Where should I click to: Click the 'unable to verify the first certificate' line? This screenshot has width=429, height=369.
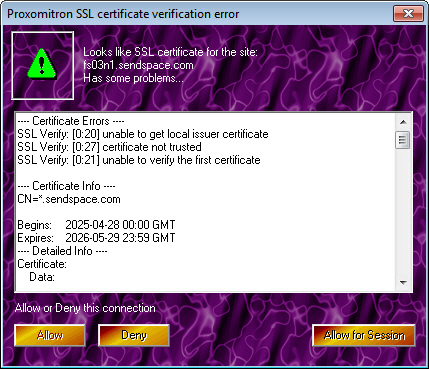(139, 160)
